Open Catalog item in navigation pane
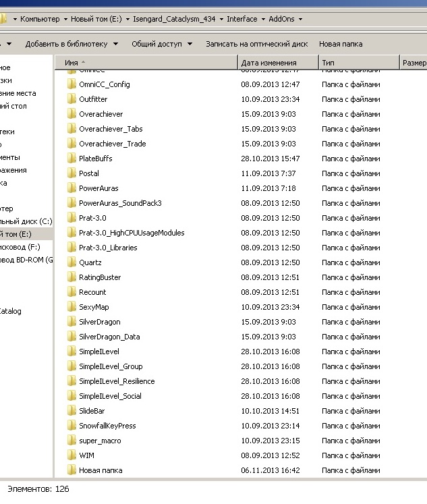The height and width of the screenshot is (504, 427). pos(11,311)
